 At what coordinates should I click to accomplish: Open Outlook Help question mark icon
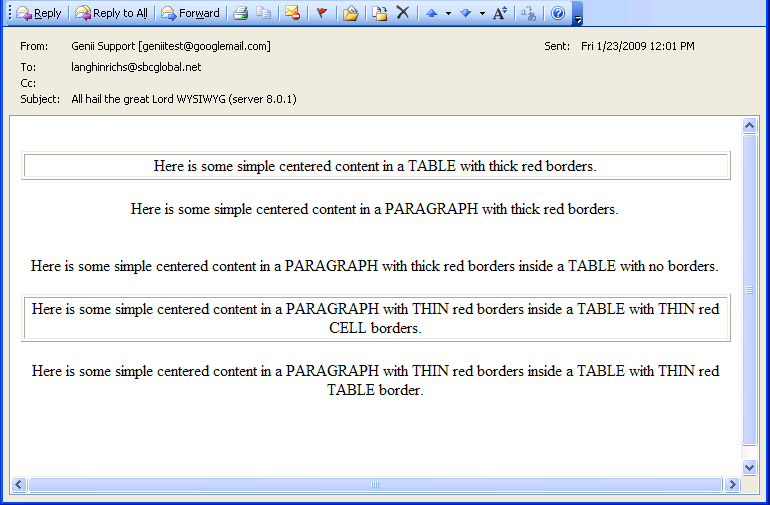coord(558,13)
